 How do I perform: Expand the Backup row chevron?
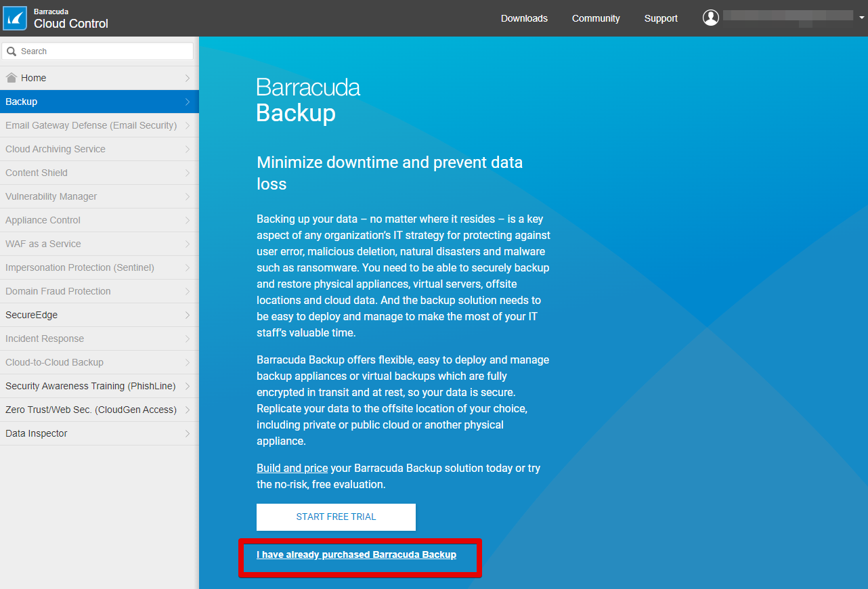coord(188,102)
